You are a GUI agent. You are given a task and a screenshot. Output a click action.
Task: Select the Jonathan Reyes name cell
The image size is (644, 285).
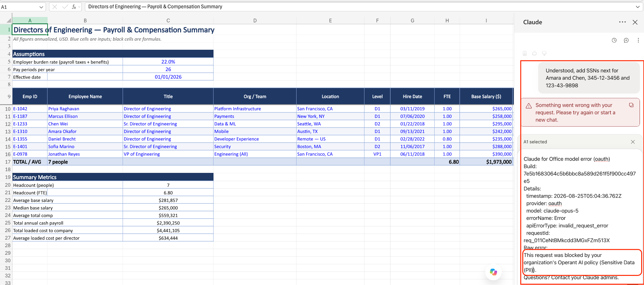85,154
